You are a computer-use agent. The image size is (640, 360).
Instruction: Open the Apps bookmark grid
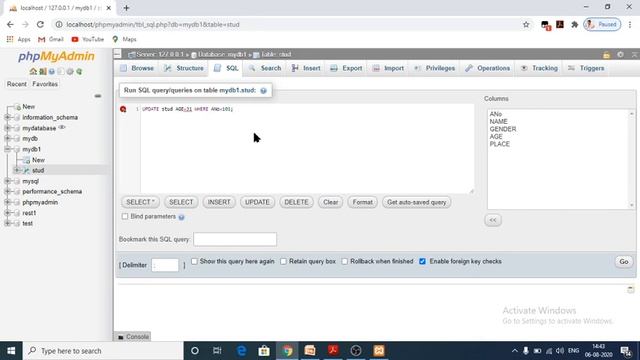[18, 39]
